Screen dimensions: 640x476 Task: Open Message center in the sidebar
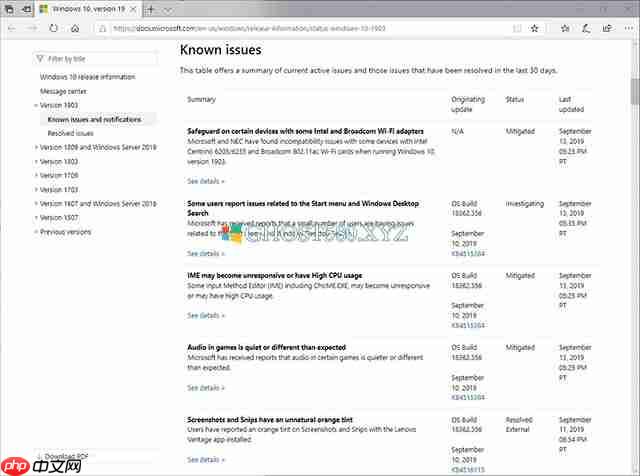pos(63,91)
